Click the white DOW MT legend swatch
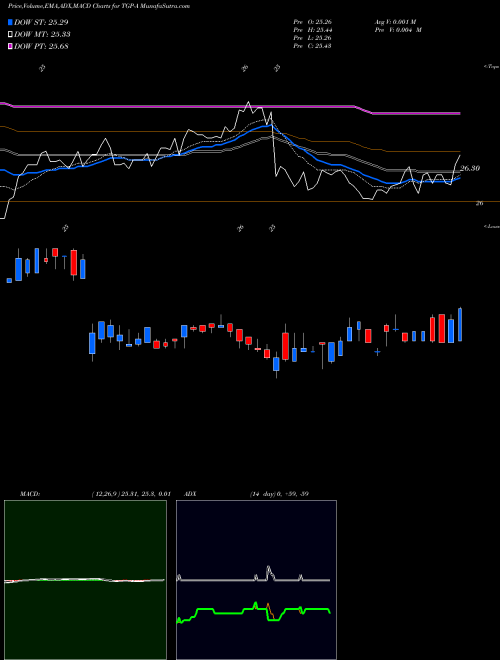This screenshot has height=660, width=500. 11,35
